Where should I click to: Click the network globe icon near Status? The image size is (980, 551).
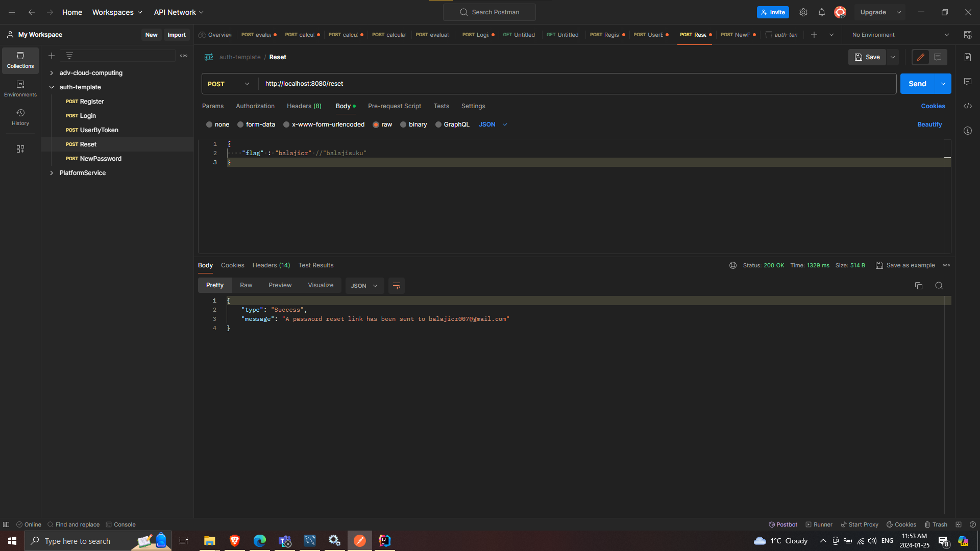click(733, 265)
